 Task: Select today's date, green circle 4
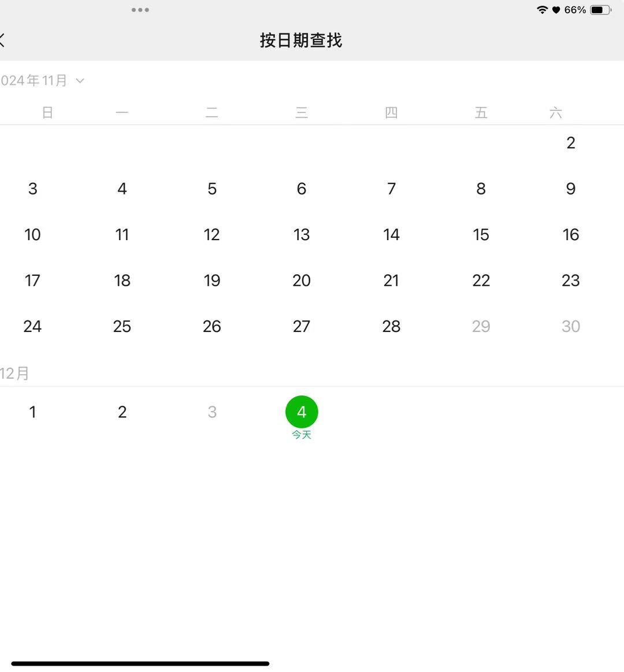pyautogui.click(x=302, y=412)
